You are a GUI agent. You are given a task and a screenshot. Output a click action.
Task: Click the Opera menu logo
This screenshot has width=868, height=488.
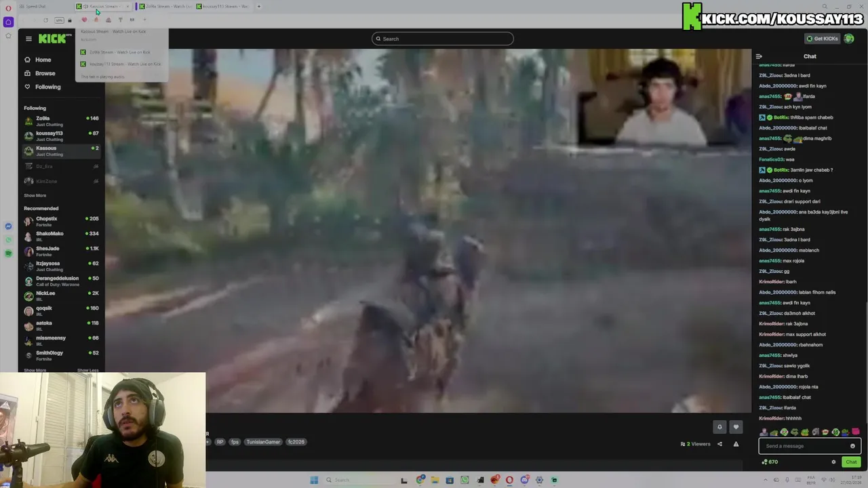8,7
